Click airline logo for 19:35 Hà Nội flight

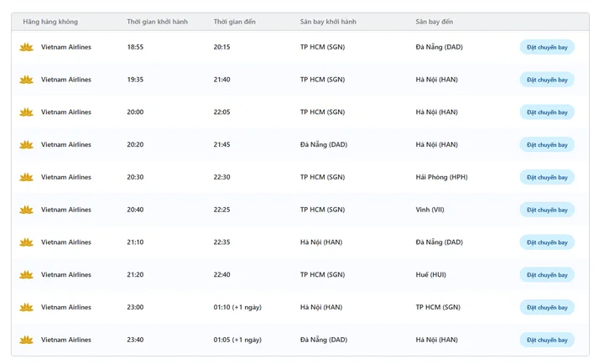pos(26,80)
